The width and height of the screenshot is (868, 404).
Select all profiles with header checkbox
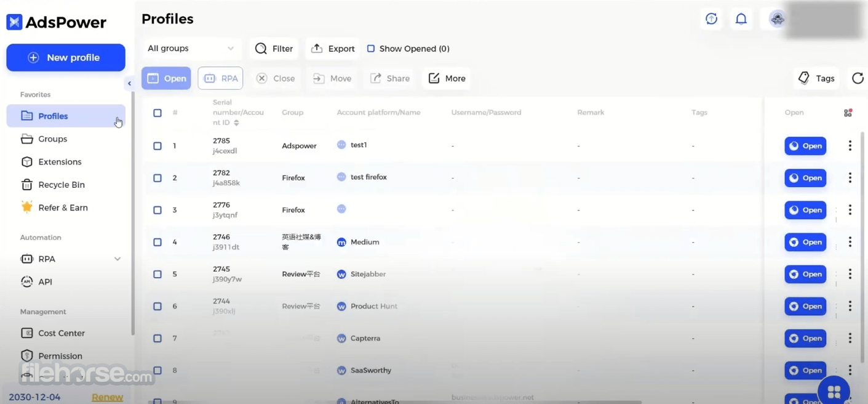click(157, 113)
